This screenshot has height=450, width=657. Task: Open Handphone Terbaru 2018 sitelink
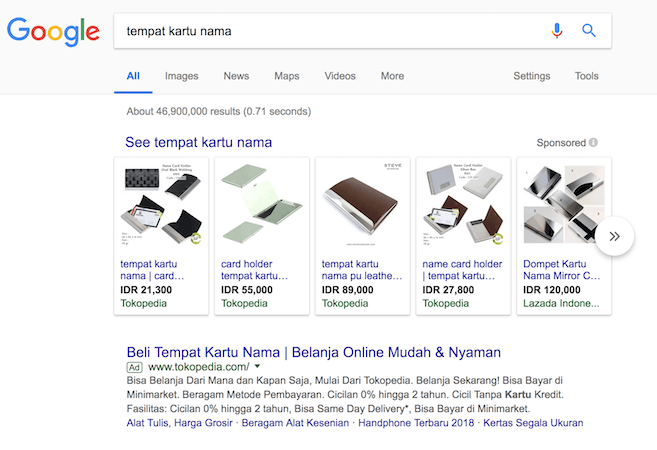(416, 423)
